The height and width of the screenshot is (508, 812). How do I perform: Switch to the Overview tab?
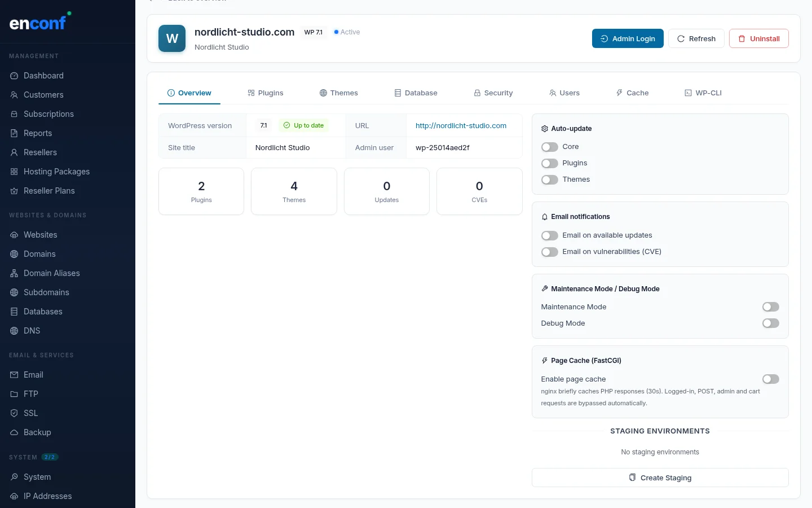tap(189, 93)
